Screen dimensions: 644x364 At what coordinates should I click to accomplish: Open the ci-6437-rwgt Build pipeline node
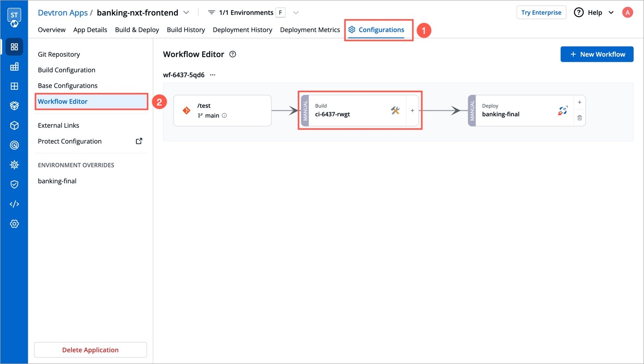point(353,111)
